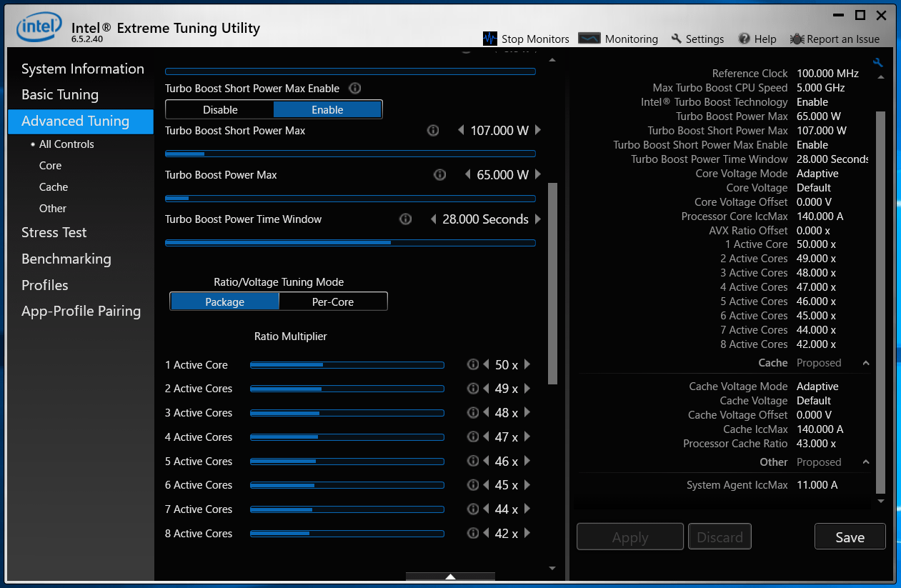901x588 pixels.
Task: Expand the bottom panel arrow handle
Action: [450, 576]
